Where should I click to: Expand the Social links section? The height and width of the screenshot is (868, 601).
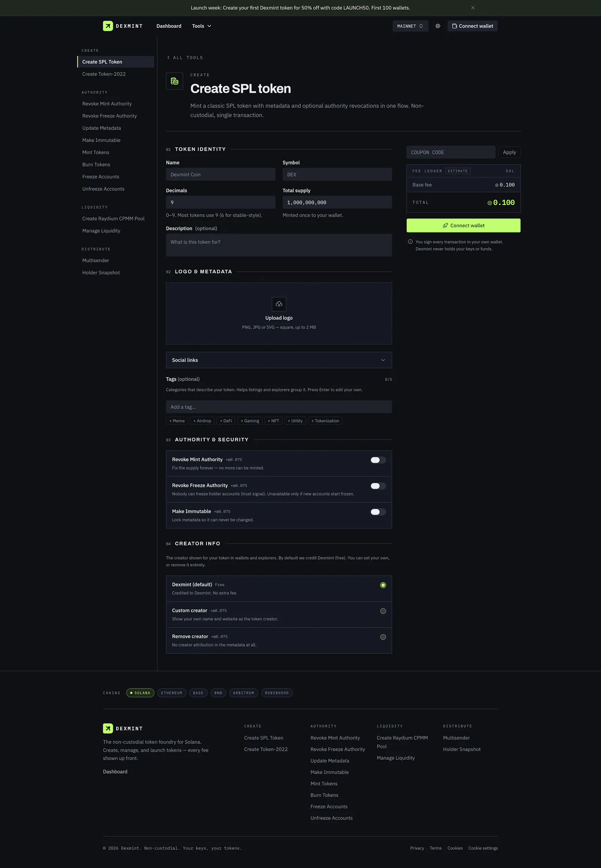pyautogui.click(x=279, y=360)
